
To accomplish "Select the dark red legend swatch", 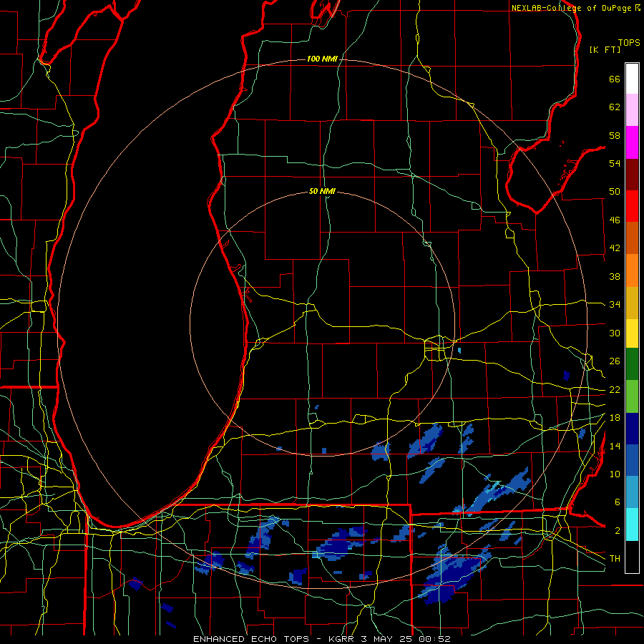I will point(632,175).
